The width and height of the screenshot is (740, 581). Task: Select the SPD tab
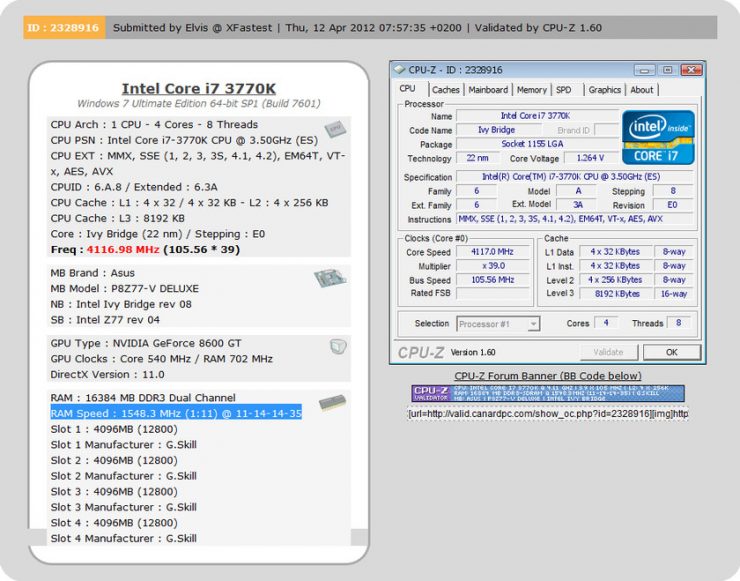coord(563,90)
